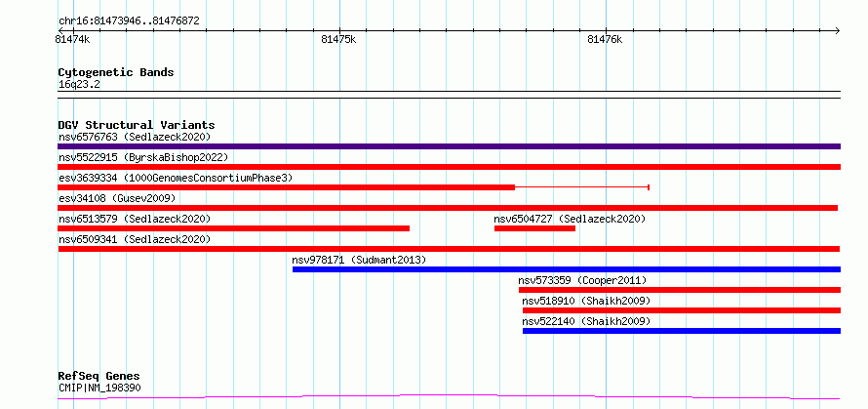Click the nsv6576763 purple variant bar
This screenshot has height=409, width=868.
449,146
